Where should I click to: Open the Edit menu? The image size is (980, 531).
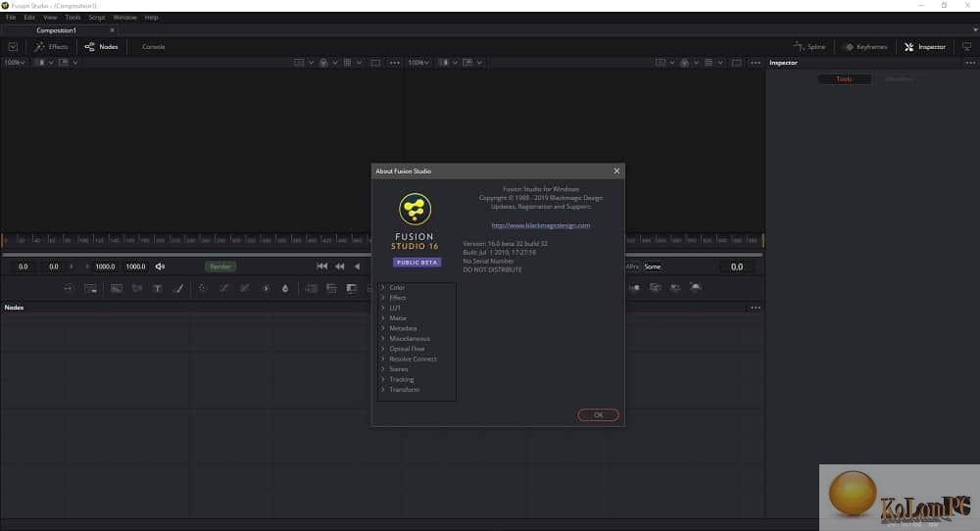pos(29,18)
